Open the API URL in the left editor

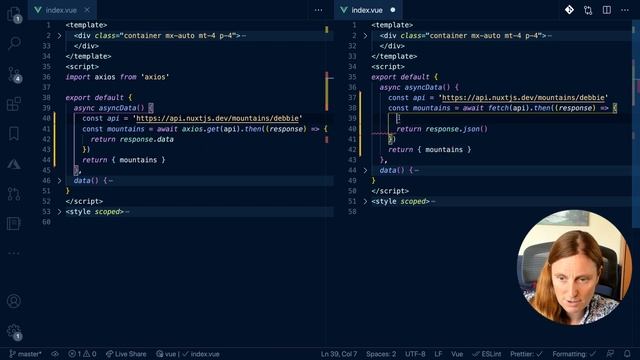[217, 118]
